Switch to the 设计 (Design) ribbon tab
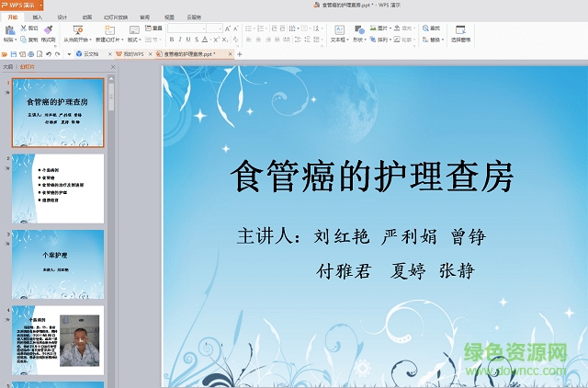Viewport: 588px width, 388px height. coord(62,17)
